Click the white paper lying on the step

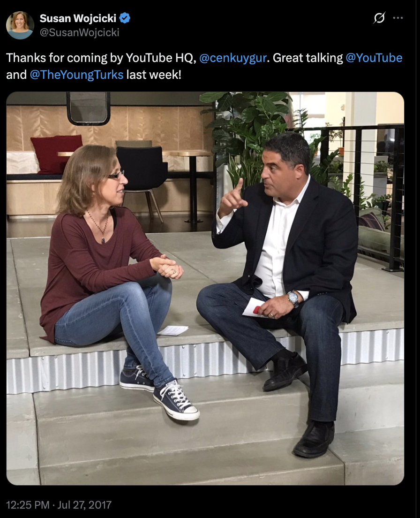pyautogui.click(x=172, y=330)
